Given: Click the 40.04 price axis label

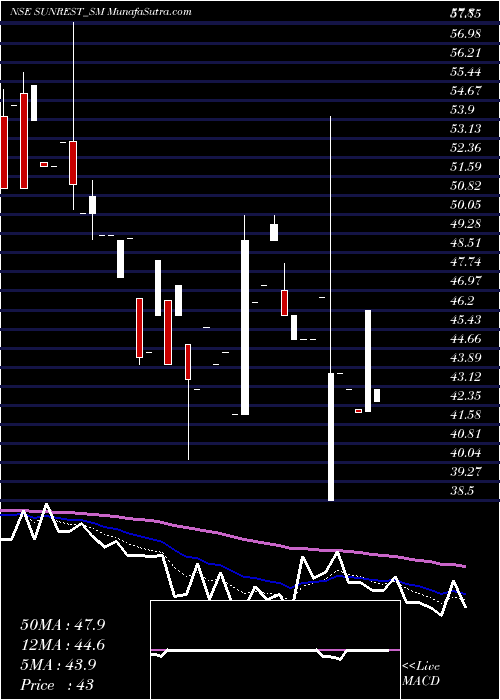Looking at the screenshot, I should (x=465, y=453).
